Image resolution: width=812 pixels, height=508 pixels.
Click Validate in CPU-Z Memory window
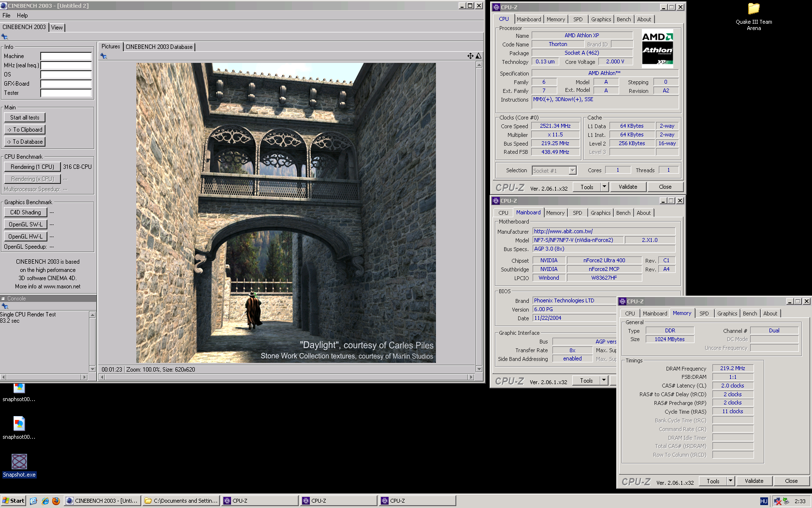click(754, 481)
